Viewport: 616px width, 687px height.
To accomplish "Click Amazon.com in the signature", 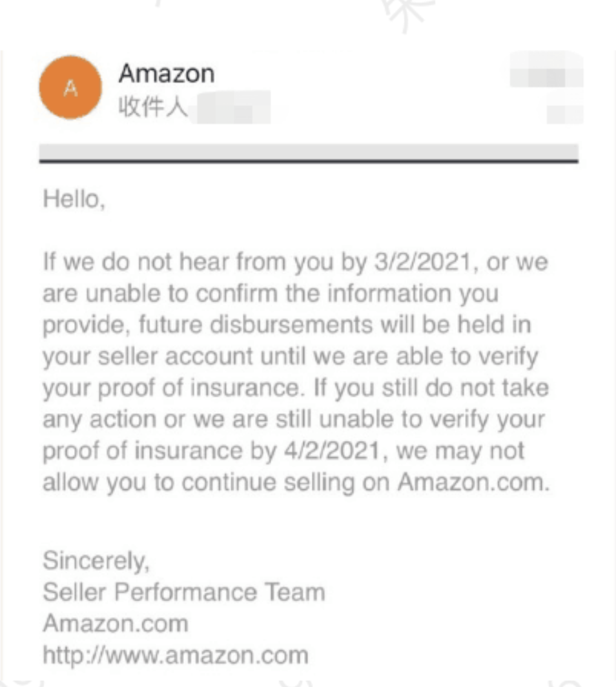I will (x=116, y=623).
